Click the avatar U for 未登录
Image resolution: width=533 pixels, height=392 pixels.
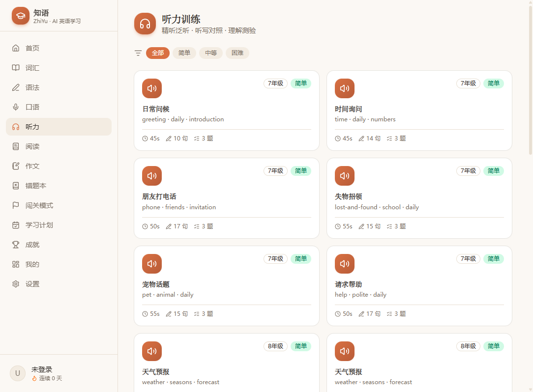coord(18,373)
